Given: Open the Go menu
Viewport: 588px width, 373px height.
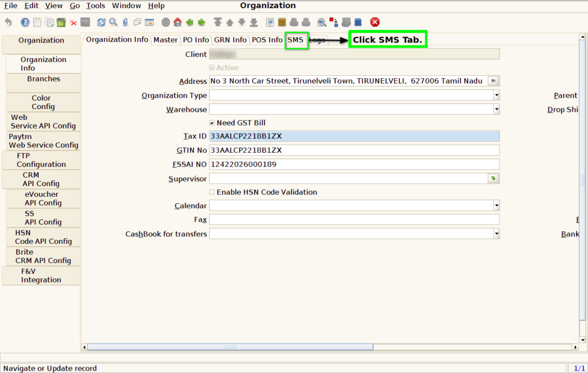Looking at the screenshot, I should [x=75, y=6].
